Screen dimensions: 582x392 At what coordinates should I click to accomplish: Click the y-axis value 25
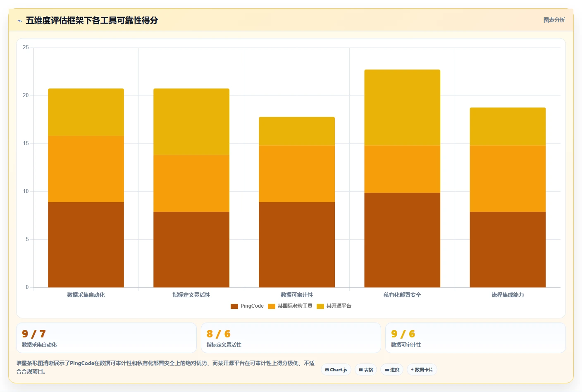click(26, 48)
